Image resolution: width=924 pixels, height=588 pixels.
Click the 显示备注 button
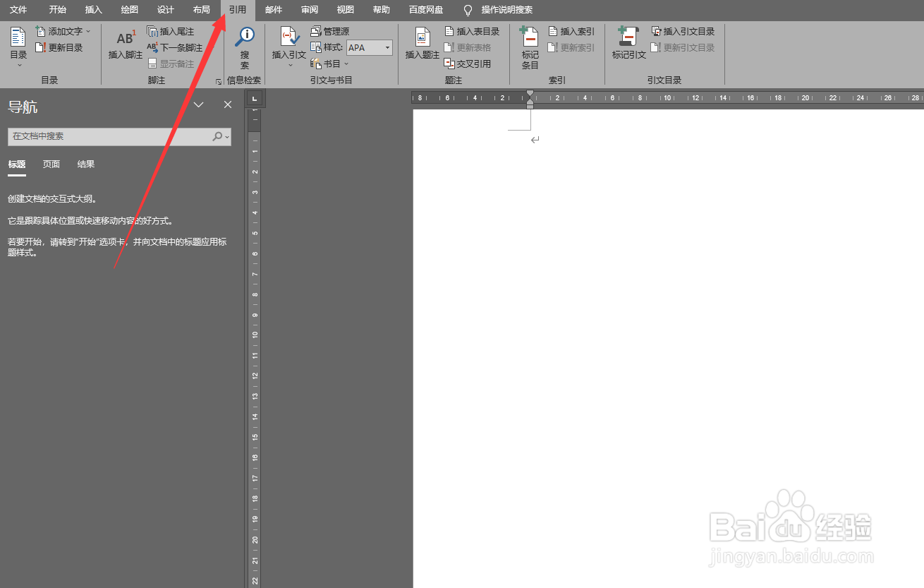tap(171, 64)
